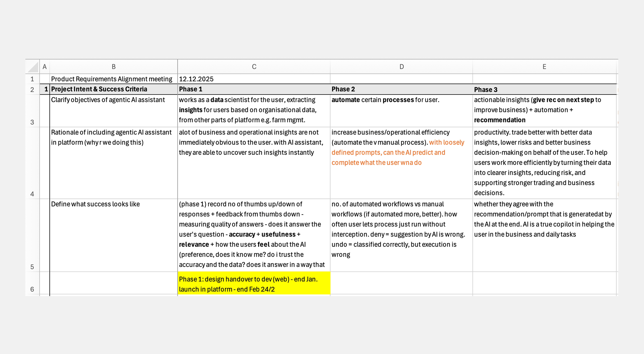Viewport: 644px width, 354px height.
Task: Select row 1 header
Action: 32,79
